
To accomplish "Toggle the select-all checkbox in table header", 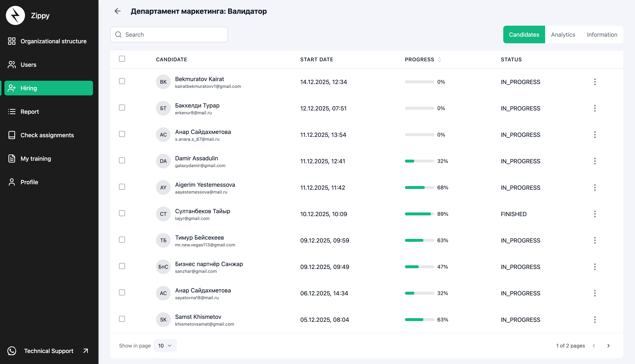I will tap(122, 59).
